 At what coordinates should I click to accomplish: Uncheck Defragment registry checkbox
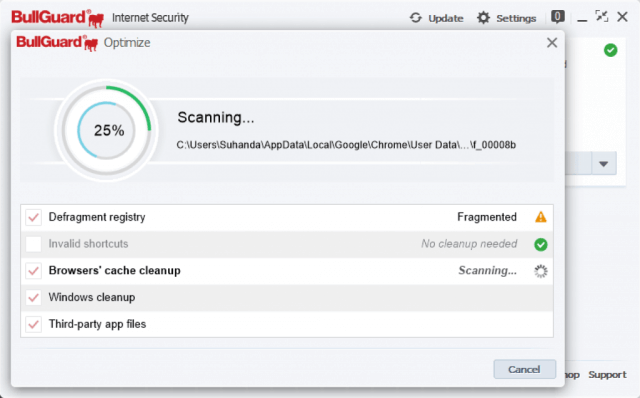click(x=33, y=218)
